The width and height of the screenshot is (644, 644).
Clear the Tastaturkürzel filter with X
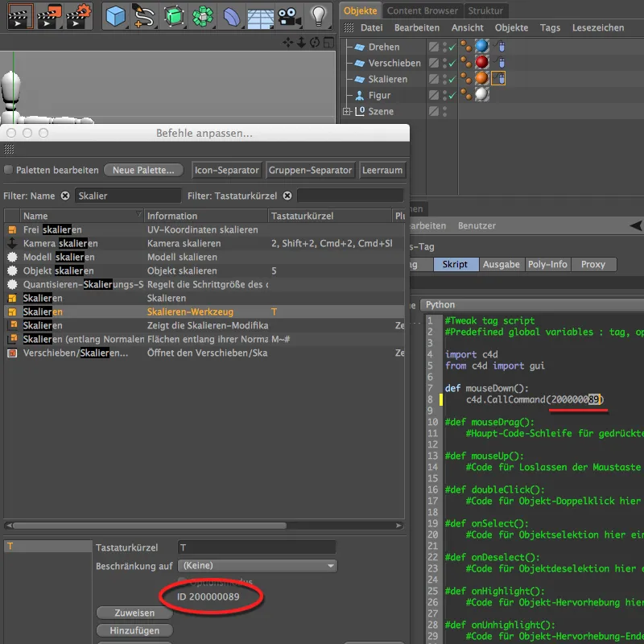pyautogui.click(x=287, y=196)
